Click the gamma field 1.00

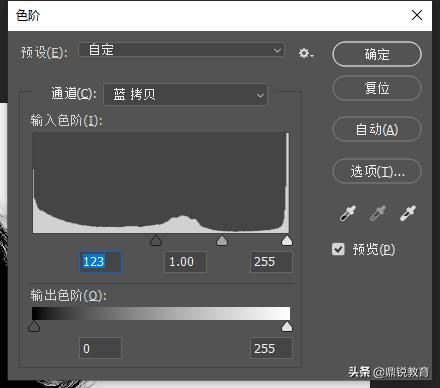click(185, 262)
